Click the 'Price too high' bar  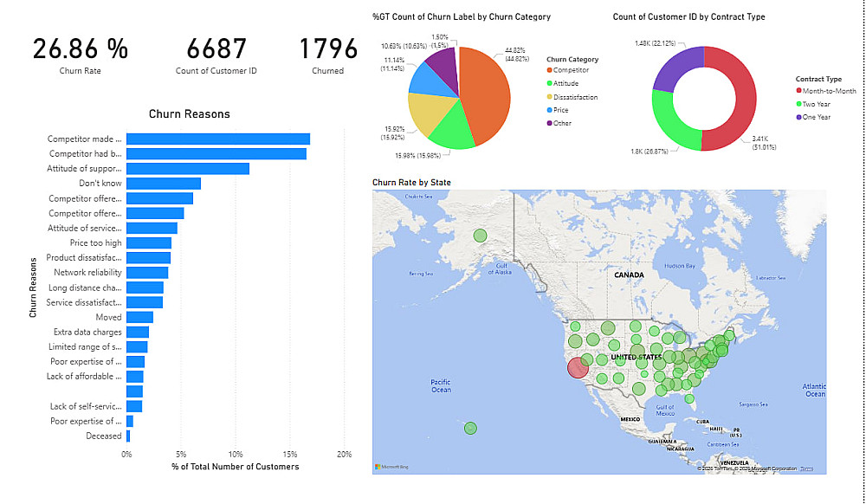click(149, 242)
